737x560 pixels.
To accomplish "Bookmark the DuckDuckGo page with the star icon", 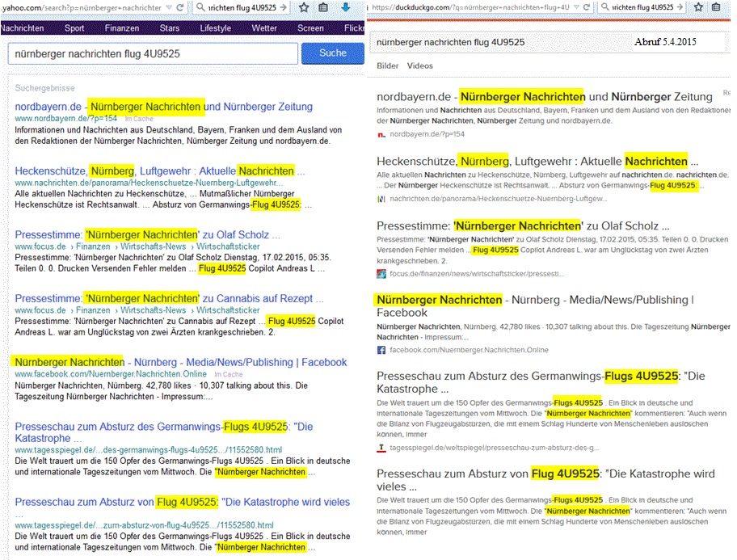I will (x=698, y=7).
